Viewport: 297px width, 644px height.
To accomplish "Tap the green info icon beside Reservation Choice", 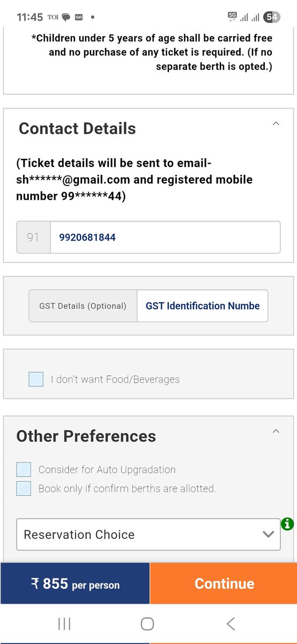I will coord(287,523).
